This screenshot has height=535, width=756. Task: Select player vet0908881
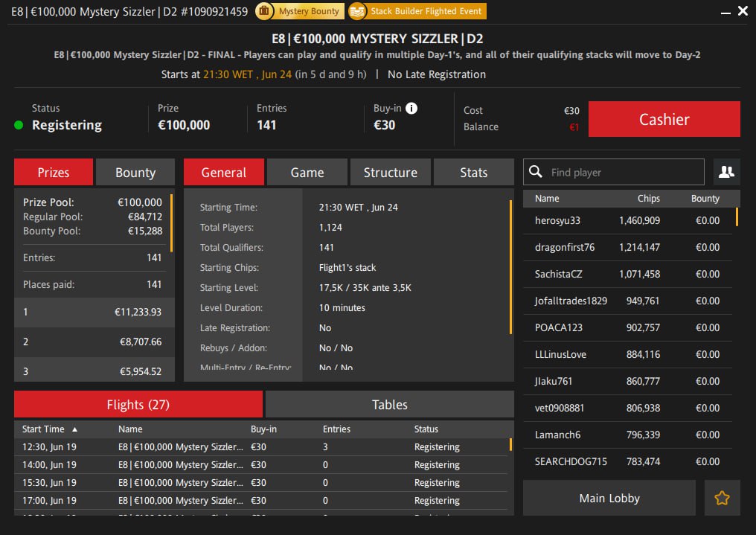coord(628,408)
